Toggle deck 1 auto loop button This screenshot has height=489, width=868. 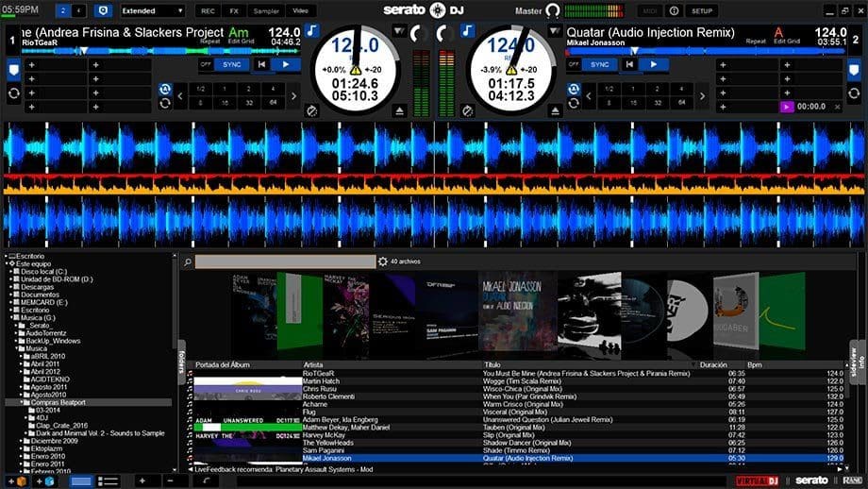pos(165,89)
